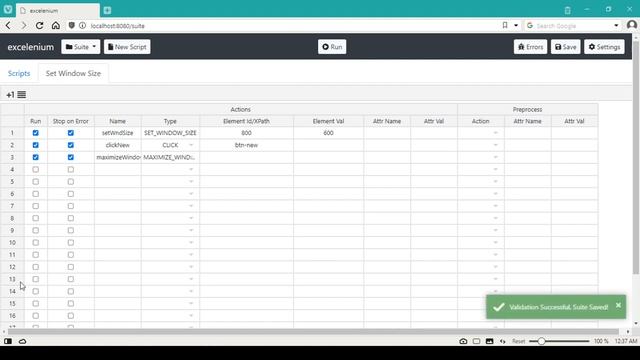Click the tab tiling icon in status bar
This screenshot has width=640, height=360.
(476, 341)
